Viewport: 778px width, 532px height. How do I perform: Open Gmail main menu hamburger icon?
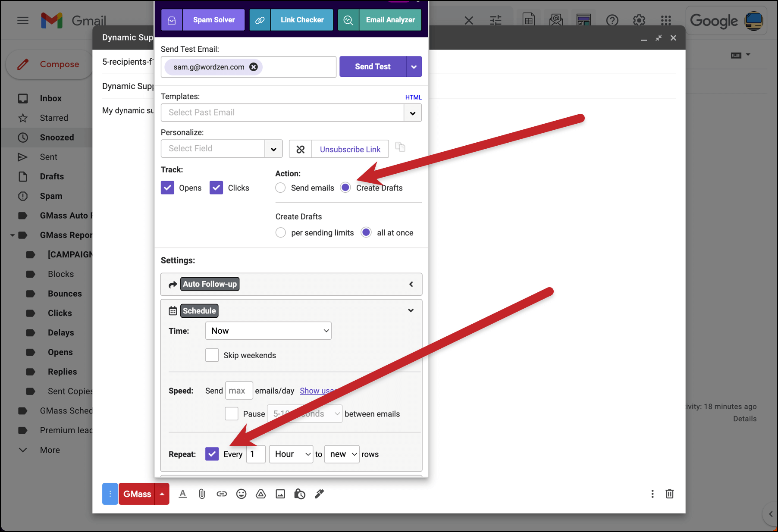[23, 20]
